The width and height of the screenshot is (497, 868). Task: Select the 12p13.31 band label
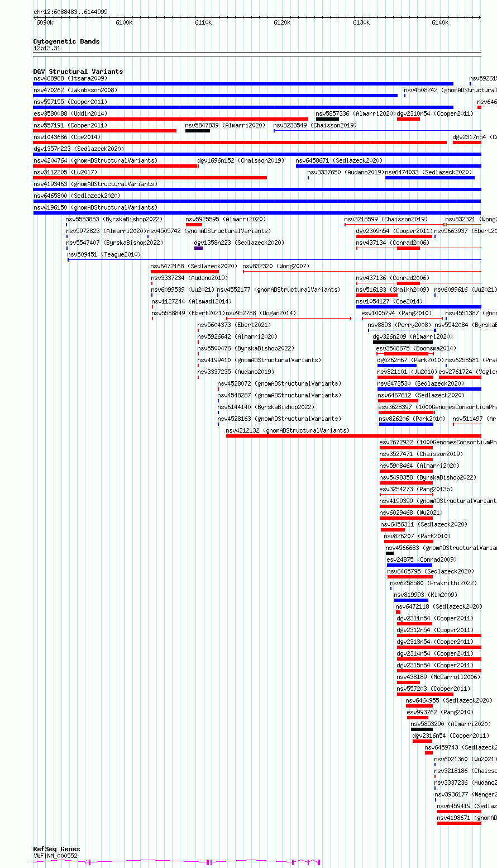tap(47, 49)
